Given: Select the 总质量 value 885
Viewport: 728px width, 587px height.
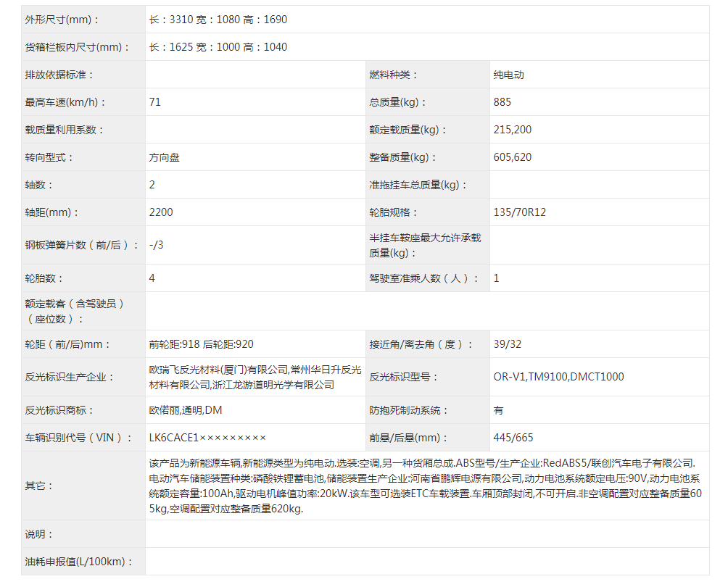Looking at the screenshot, I should tap(502, 102).
